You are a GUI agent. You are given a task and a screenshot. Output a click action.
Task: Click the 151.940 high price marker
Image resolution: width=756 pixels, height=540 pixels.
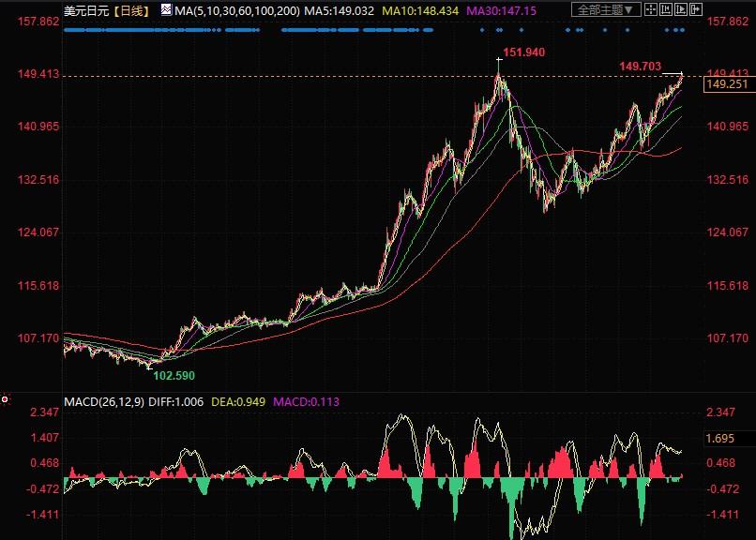[x=523, y=52]
